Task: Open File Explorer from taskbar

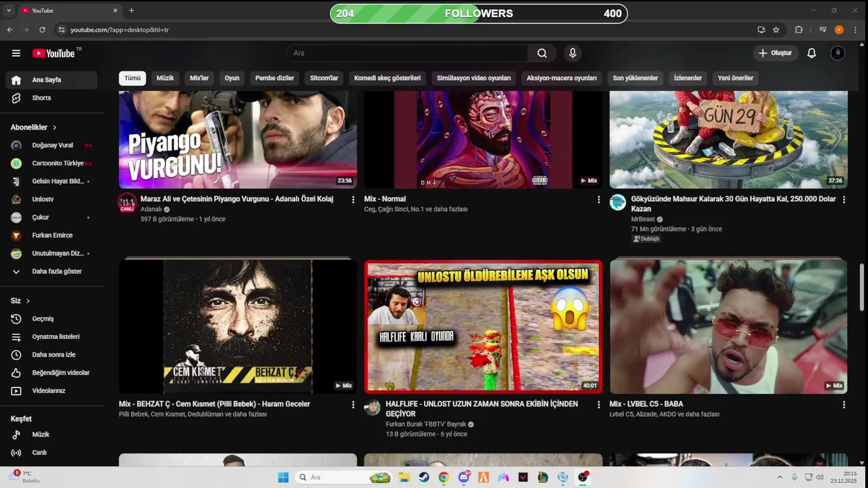Action: (404, 477)
